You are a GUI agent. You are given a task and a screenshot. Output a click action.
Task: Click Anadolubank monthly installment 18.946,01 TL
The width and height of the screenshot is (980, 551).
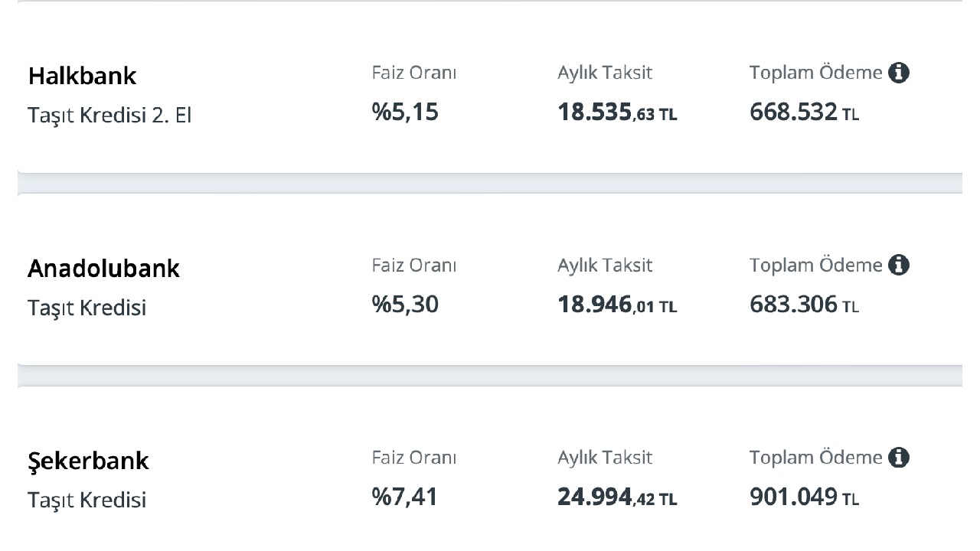(x=617, y=305)
